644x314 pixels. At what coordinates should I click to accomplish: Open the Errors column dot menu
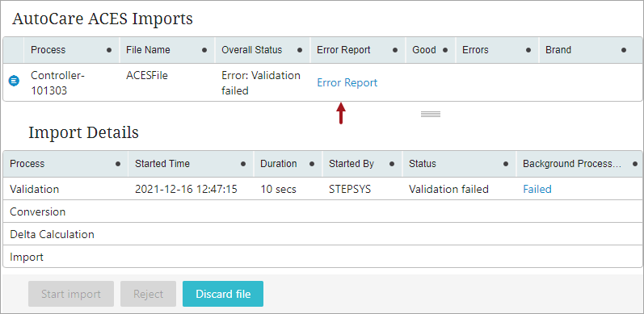click(528, 50)
